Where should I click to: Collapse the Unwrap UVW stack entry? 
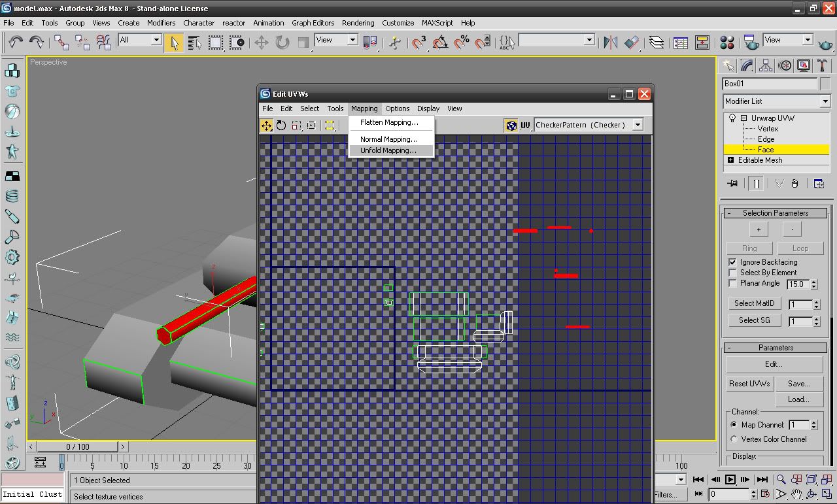743,118
